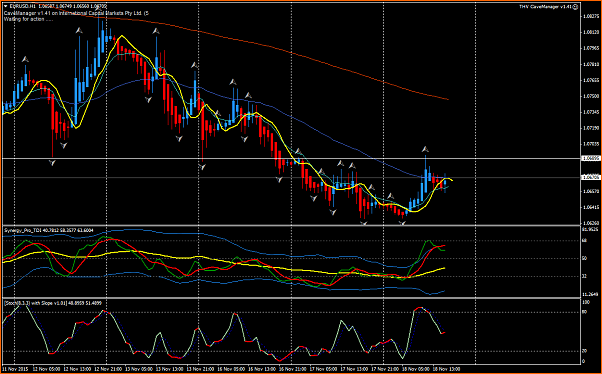Click the 1.06895 horizontal line price tag
This screenshot has width=602, height=374.
point(590,158)
